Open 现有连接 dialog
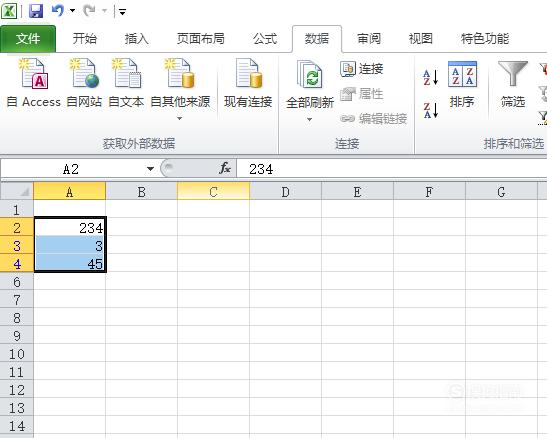The image size is (547, 438). click(248, 84)
